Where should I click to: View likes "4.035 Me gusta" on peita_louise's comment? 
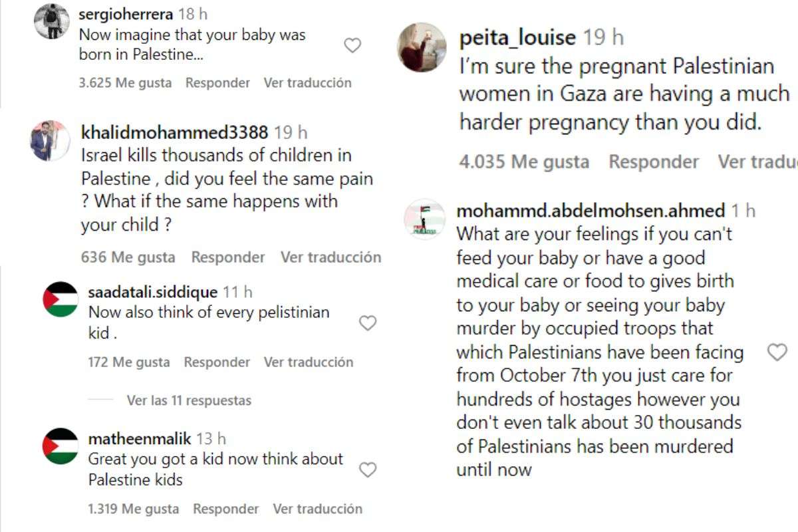coord(524,162)
